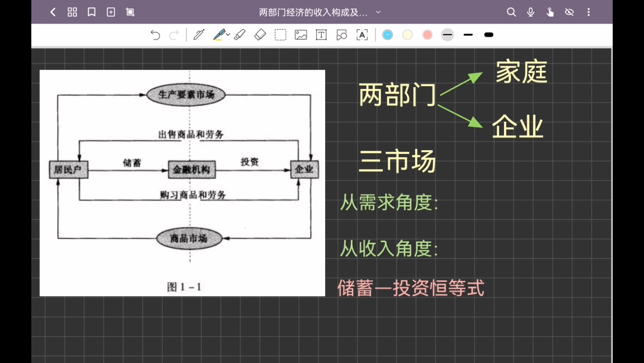Viewport: 644px width, 363px height.
Task: Click the flow diagram image 图1-1
Action: pyautogui.click(x=182, y=183)
